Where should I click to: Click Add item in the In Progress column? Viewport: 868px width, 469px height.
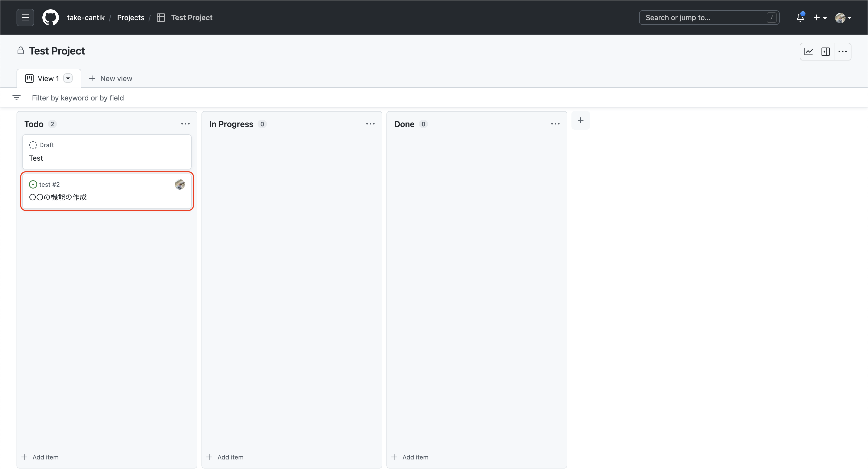click(x=225, y=457)
